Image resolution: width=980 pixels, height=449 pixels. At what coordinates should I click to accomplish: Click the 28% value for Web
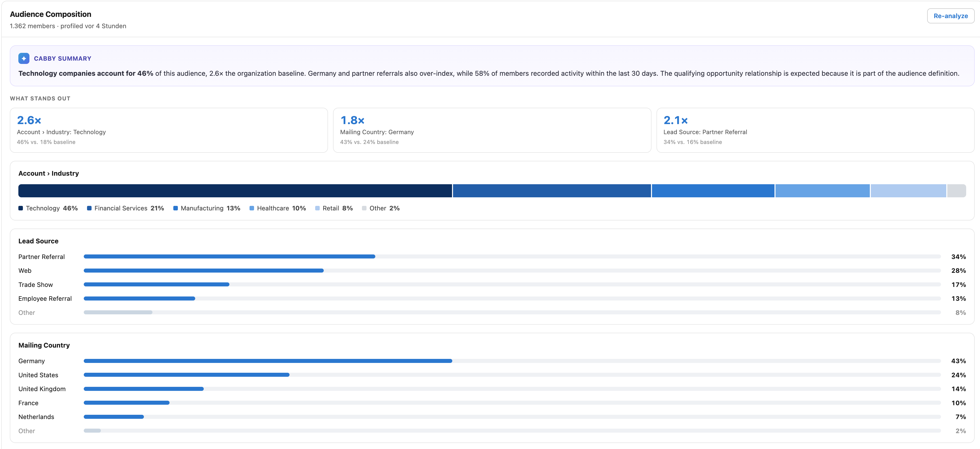click(x=958, y=271)
